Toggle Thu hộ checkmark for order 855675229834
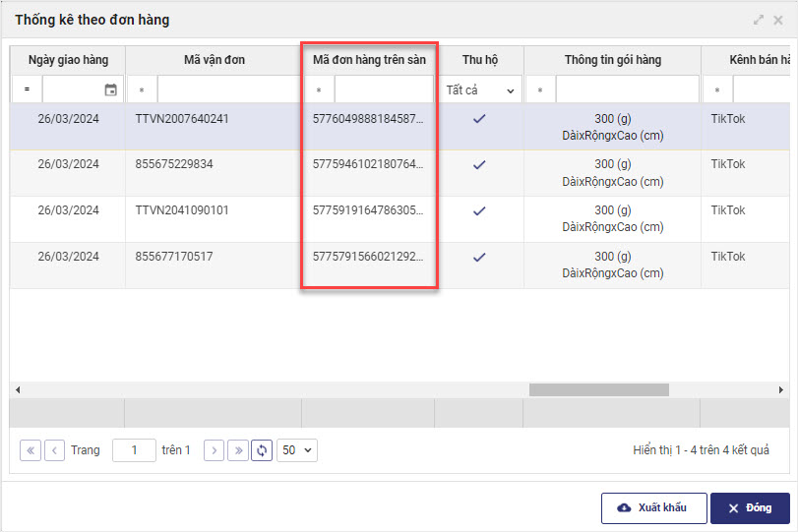The image size is (798, 532). click(479, 164)
